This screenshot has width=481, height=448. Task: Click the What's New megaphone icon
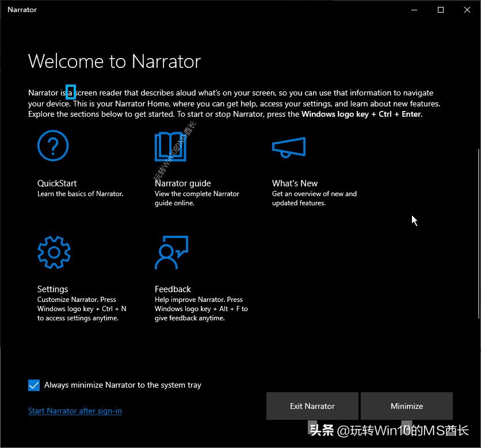(288, 145)
